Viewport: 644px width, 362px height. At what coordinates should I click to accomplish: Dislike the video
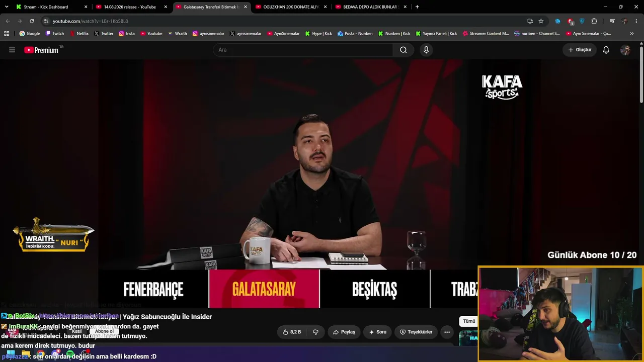316,332
